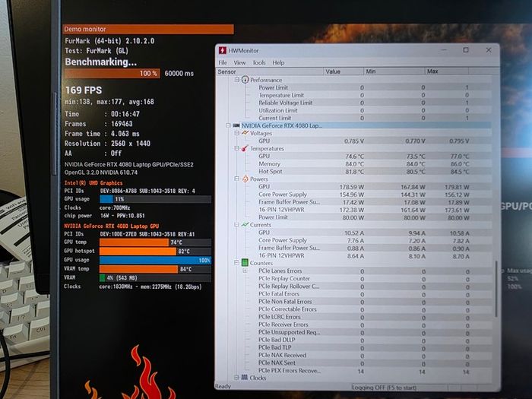Screen dimensions: 532x399
Task: Click the Currents graph icon
Action: (245, 225)
